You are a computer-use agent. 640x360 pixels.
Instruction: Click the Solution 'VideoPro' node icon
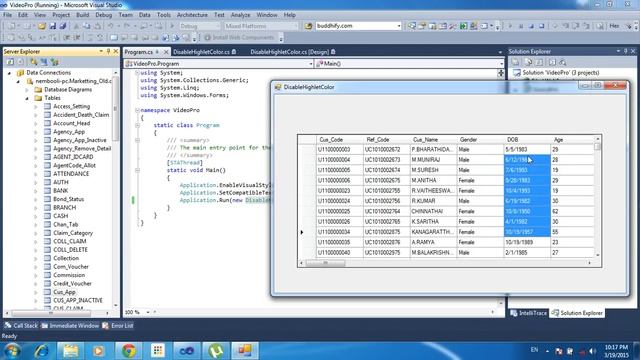(517, 73)
